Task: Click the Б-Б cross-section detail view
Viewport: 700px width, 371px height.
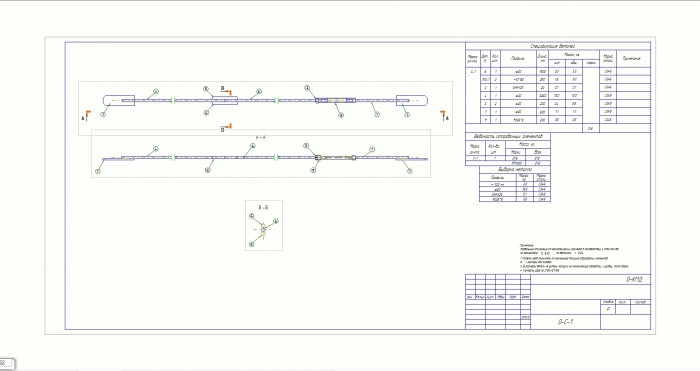Action: point(264,225)
